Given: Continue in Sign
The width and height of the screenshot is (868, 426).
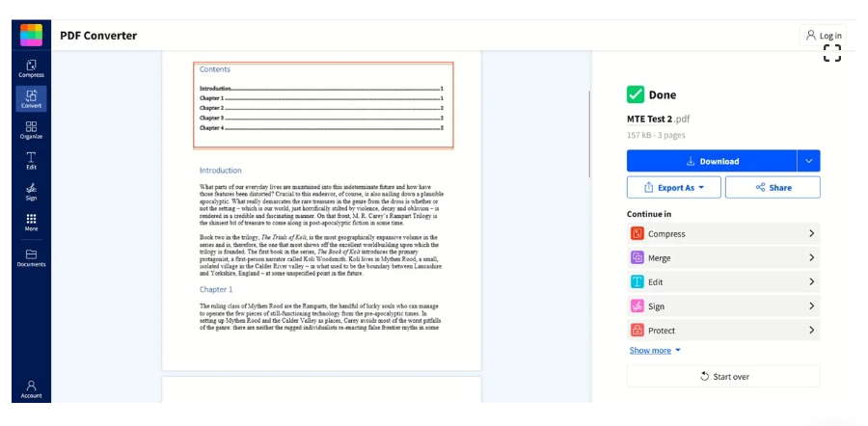Looking at the screenshot, I should [723, 306].
